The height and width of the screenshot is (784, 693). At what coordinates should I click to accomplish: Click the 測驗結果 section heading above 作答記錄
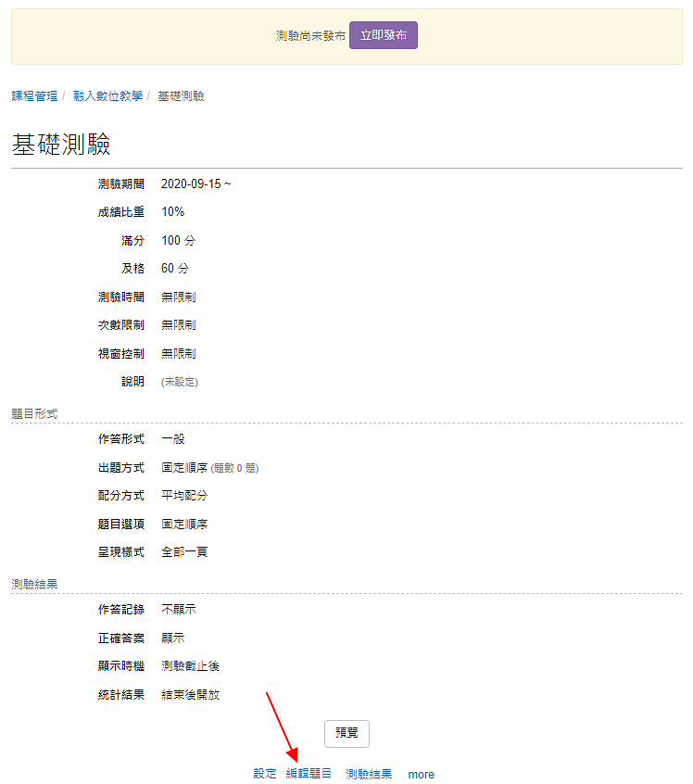point(34,585)
